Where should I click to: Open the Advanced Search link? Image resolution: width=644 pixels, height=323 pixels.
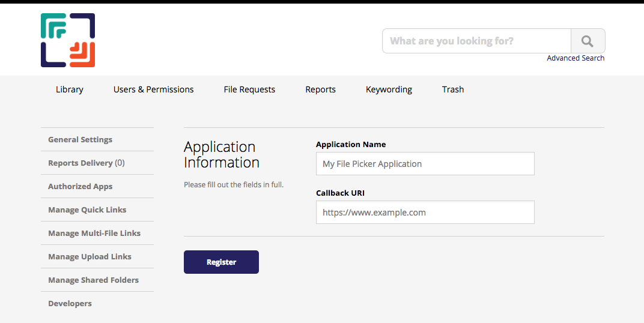coord(576,58)
